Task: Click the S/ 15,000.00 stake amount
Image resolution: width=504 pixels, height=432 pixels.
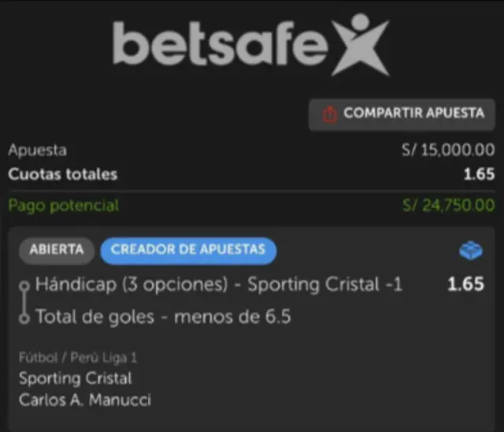Action: [x=448, y=150]
